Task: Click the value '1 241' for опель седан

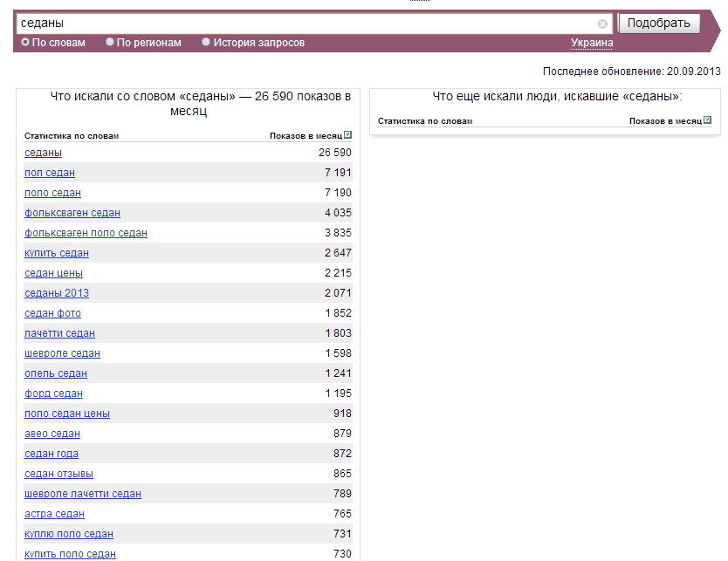Action: (339, 373)
